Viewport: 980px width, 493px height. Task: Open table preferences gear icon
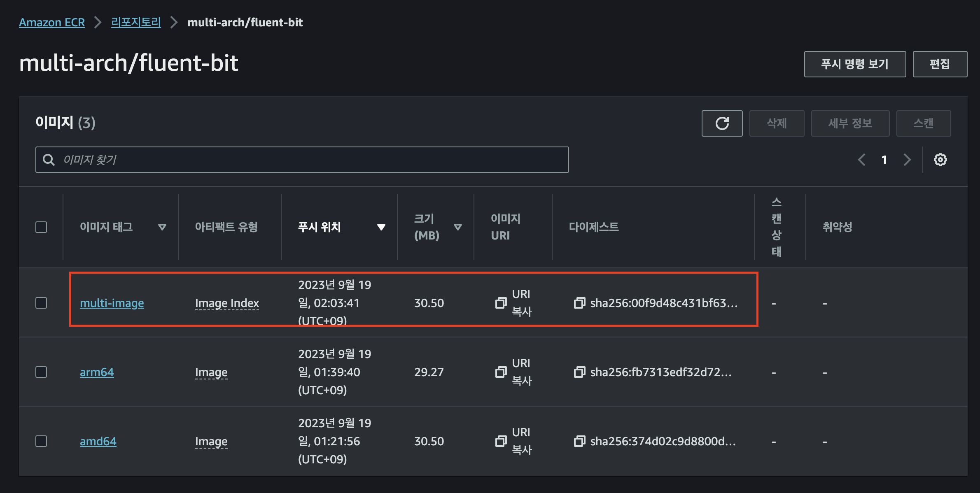coord(940,160)
